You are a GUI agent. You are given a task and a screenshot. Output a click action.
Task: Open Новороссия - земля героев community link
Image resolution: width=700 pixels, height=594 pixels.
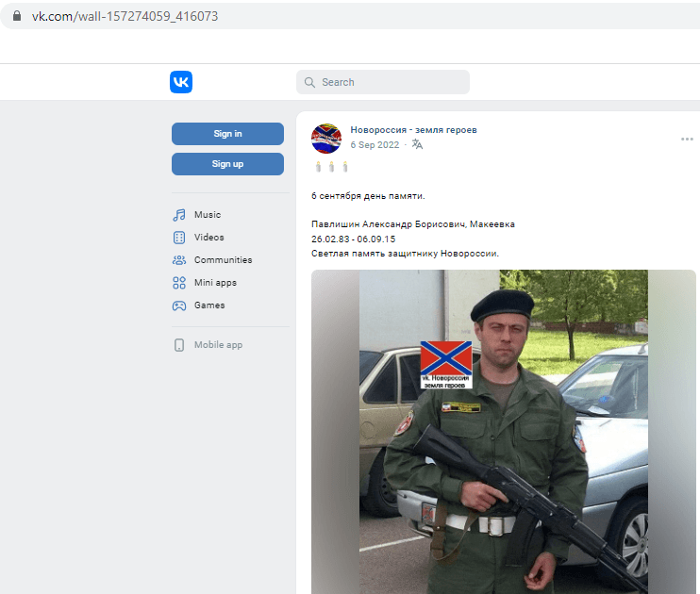pyautogui.click(x=413, y=130)
